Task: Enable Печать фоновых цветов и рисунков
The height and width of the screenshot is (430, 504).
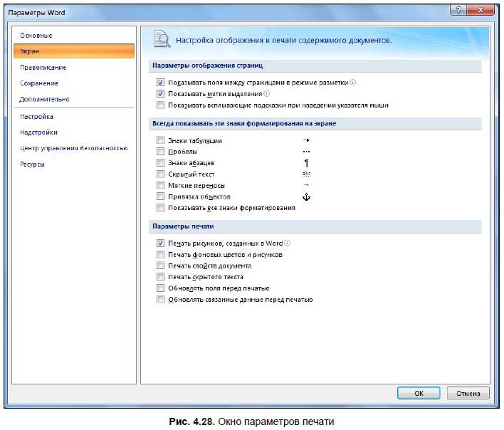Action: 160,255
